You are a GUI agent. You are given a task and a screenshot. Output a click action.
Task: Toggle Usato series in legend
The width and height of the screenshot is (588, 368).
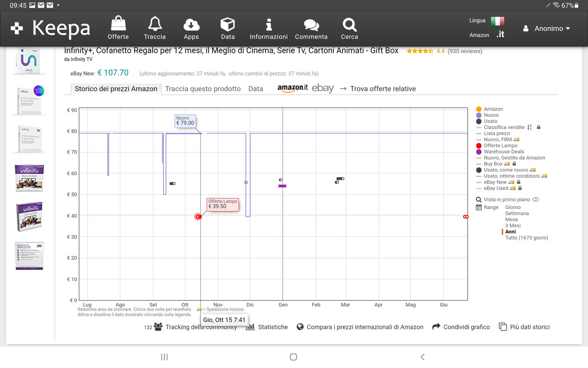point(487,121)
